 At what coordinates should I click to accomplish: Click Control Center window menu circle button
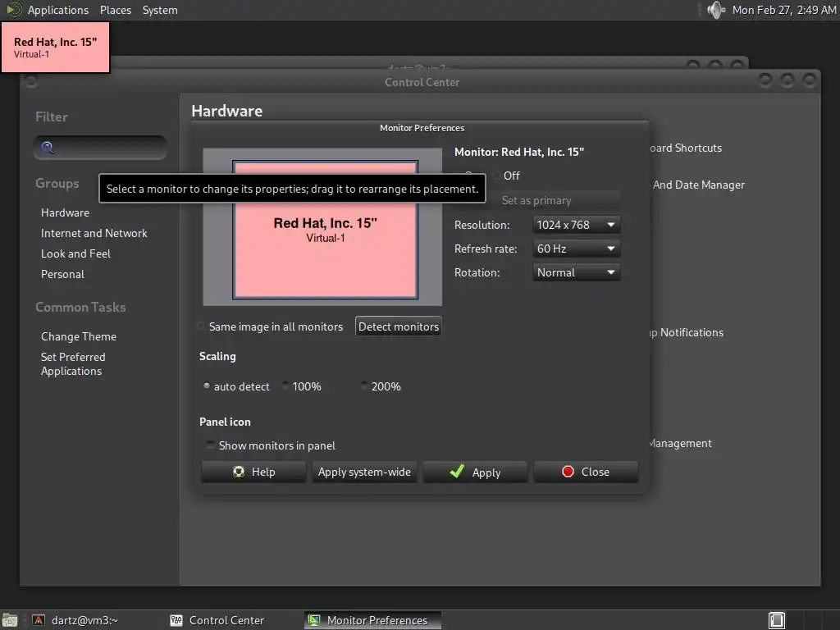[32, 81]
